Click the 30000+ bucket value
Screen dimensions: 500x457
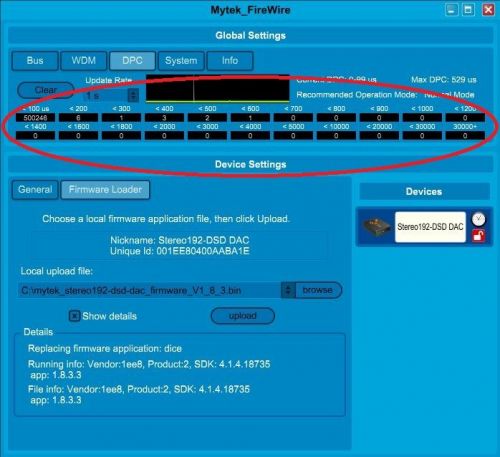(465, 136)
